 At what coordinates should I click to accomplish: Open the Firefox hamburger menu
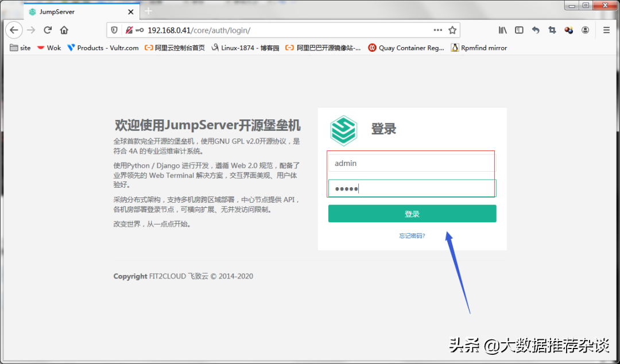pyautogui.click(x=606, y=30)
